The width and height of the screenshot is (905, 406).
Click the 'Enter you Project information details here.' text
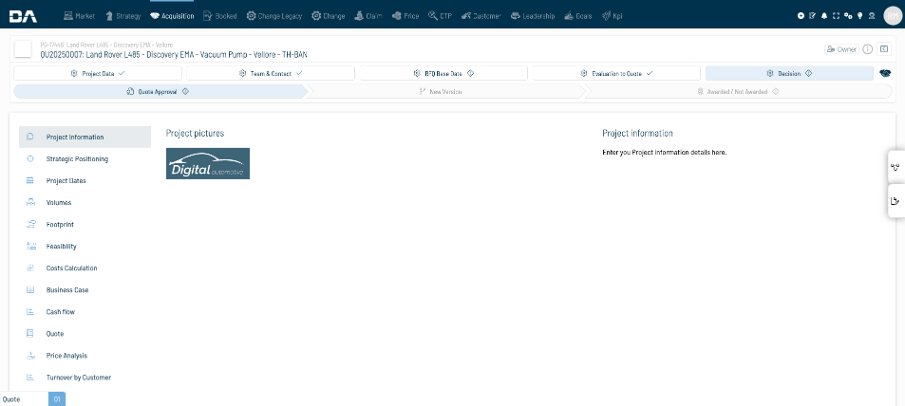[x=664, y=153]
